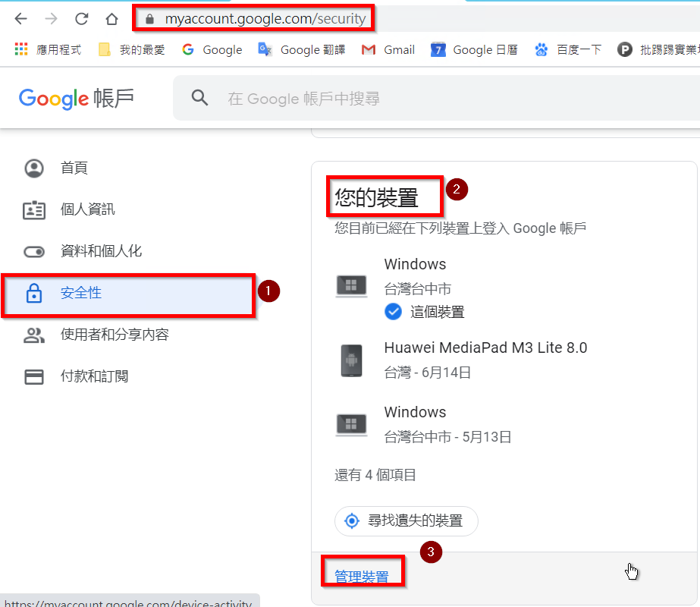Open the 應用程式 apps bookmark
Image resolution: width=700 pixels, height=607 pixels.
point(48,49)
